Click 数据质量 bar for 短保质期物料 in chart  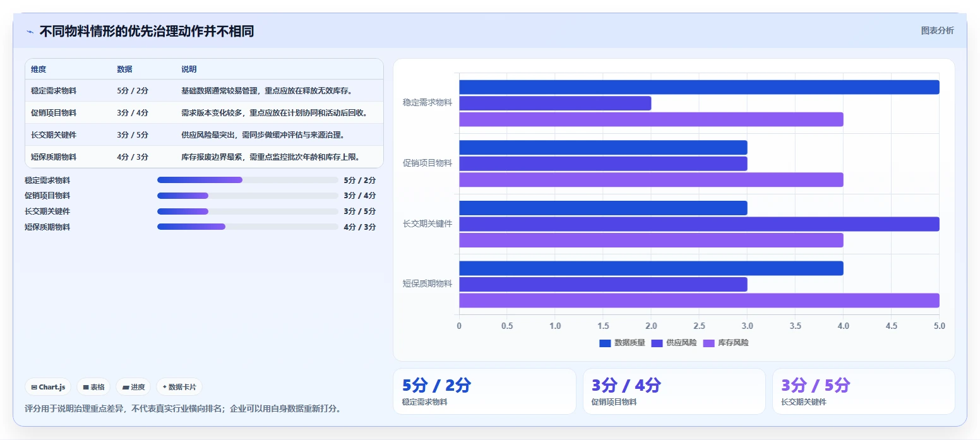[651, 268]
